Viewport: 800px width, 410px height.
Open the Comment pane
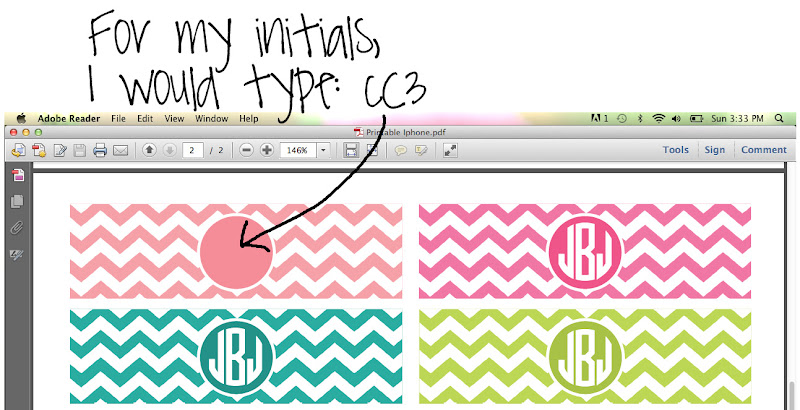coord(764,149)
